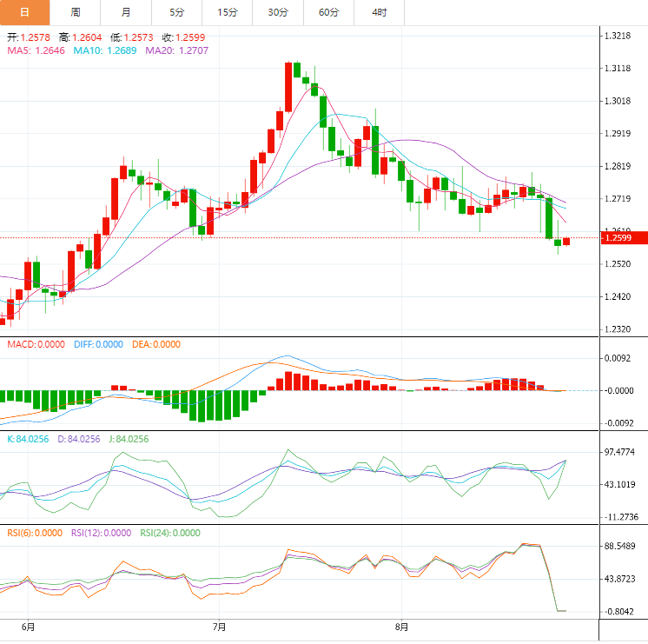The height and width of the screenshot is (644, 648).
Task: Open the 60分 timeframe tab
Action: (x=329, y=12)
